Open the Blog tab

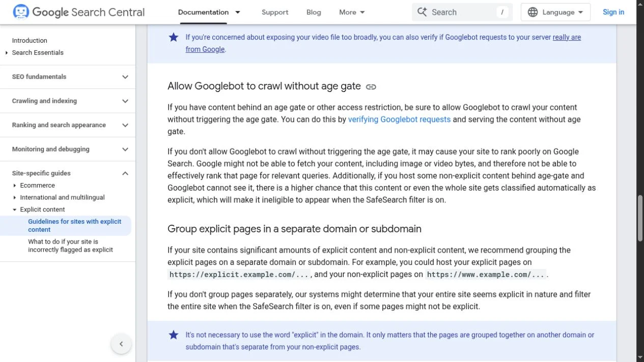point(314,12)
